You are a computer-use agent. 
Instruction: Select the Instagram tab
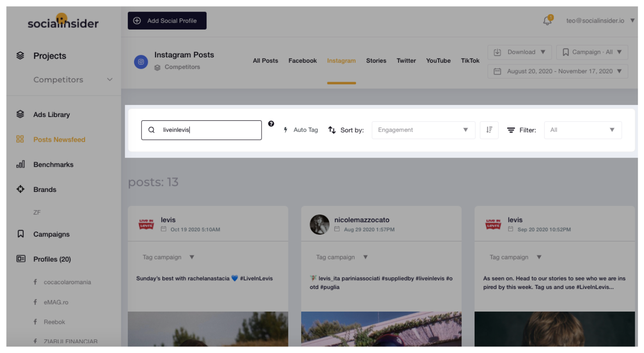click(341, 61)
